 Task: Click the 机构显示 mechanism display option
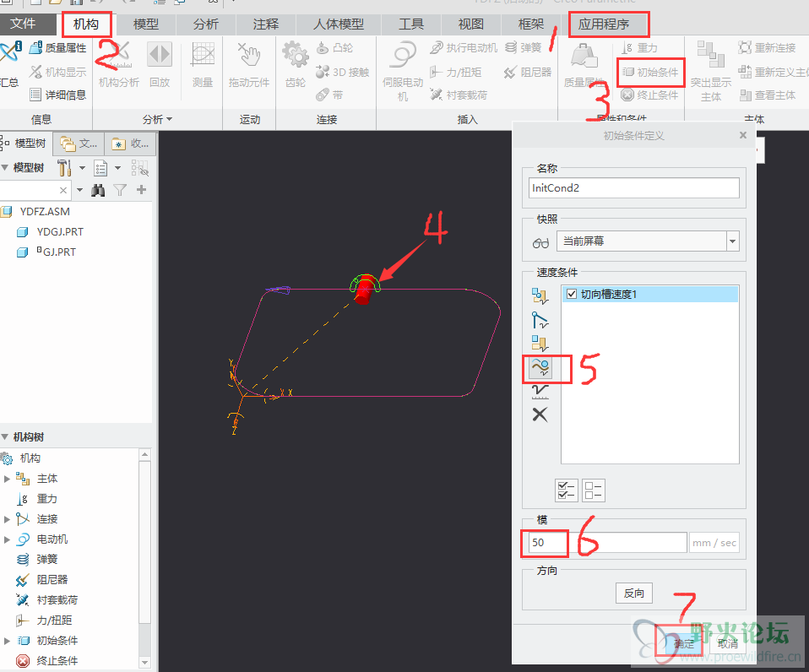point(57,73)
